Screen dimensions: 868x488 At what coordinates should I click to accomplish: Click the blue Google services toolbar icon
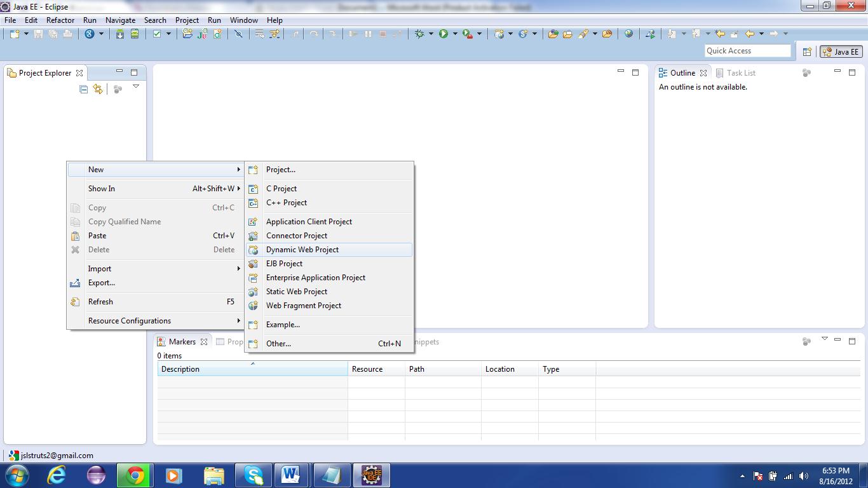point(90,34)
